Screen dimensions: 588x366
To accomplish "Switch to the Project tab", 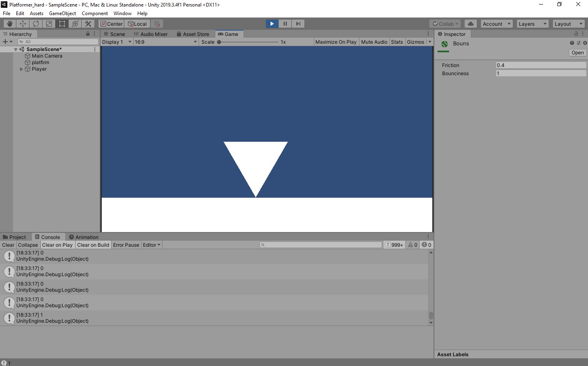I will [x=14, y=237].
